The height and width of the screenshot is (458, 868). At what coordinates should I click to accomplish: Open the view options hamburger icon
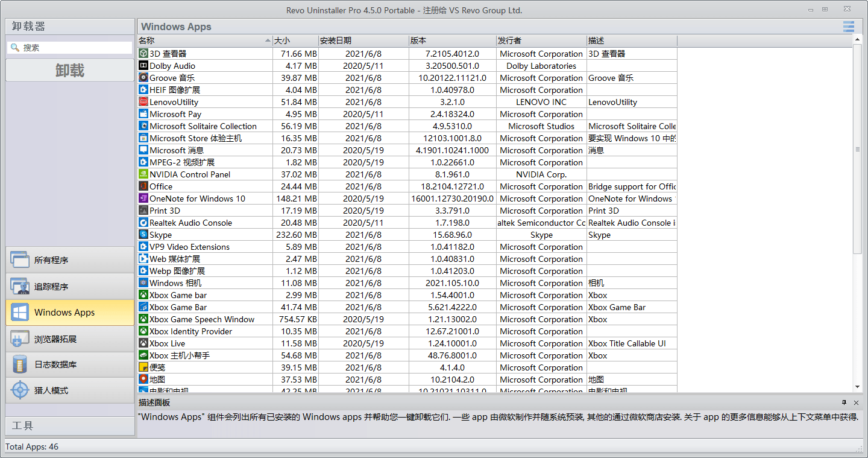click(848, 27)
